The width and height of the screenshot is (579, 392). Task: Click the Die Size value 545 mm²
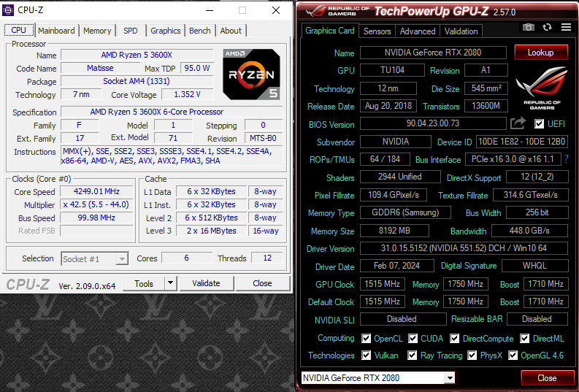point(486,88)
